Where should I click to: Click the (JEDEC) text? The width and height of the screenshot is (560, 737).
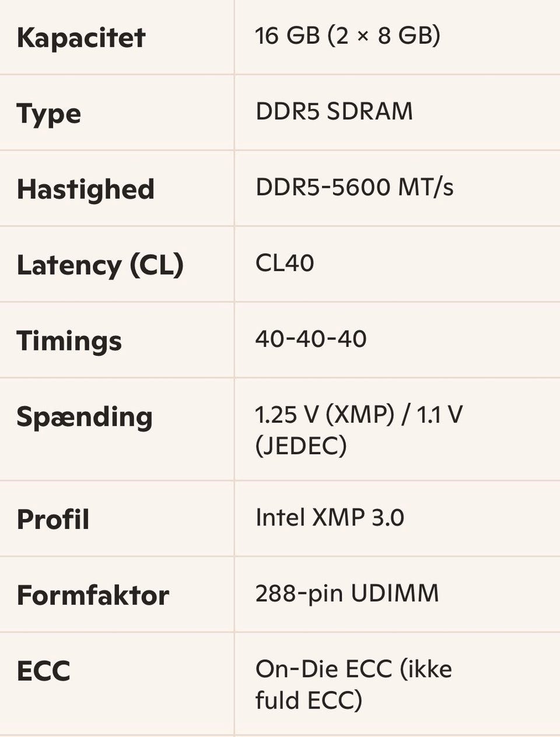click(300, 447)
